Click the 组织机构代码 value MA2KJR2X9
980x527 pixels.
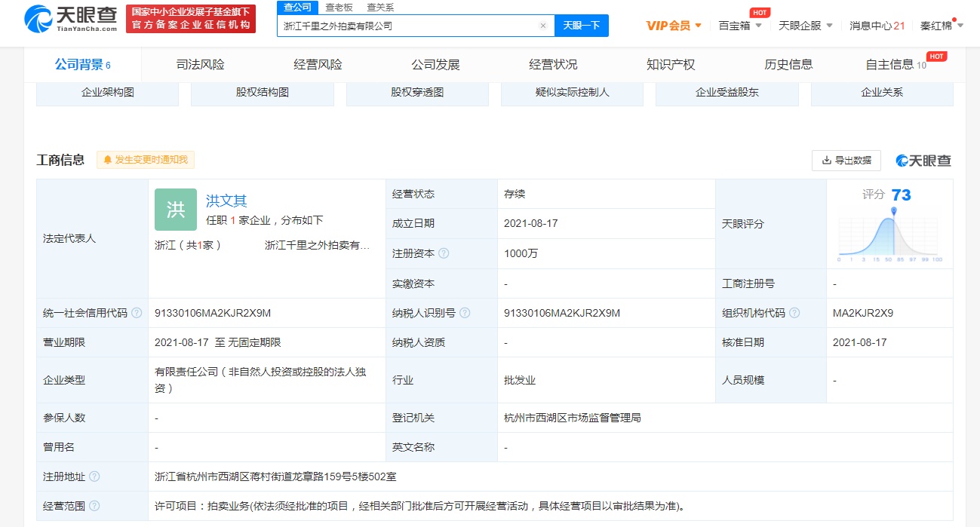tap(863, 313)
